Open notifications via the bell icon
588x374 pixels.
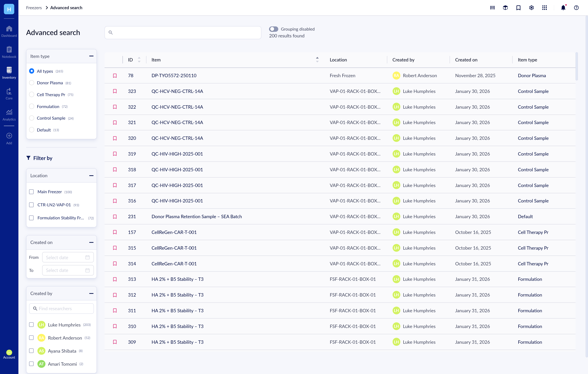pyautogui.click(x=563, y=8)
